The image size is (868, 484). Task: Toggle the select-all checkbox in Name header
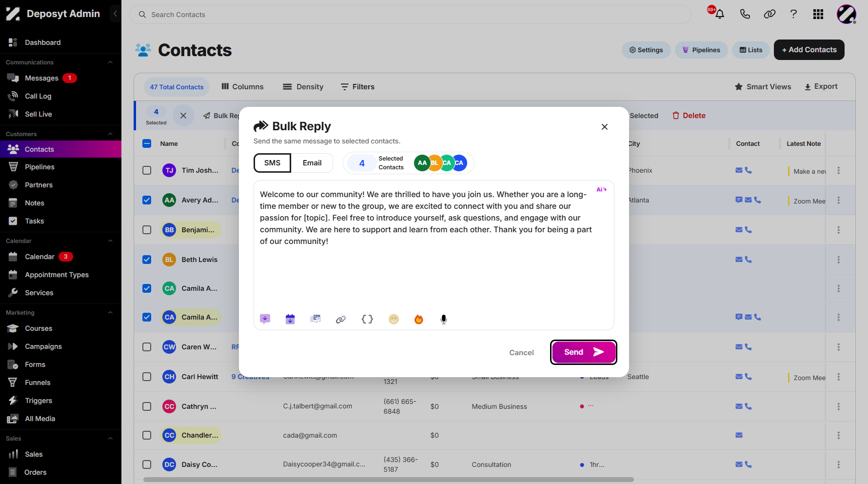click(x=147, y=143)
